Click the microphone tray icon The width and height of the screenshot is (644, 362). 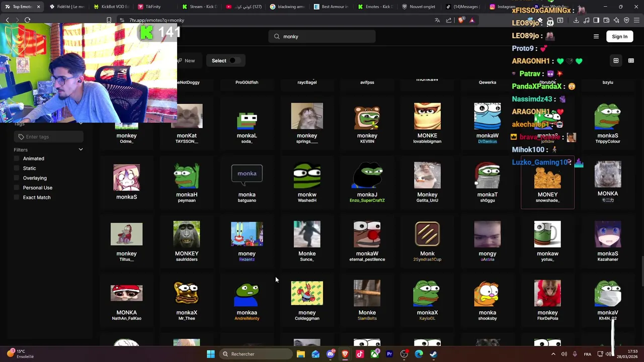[x=575, y=354]
